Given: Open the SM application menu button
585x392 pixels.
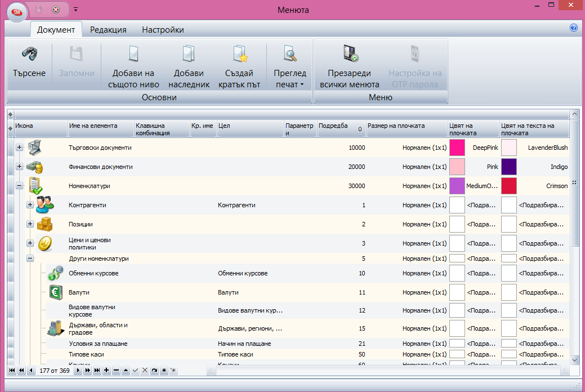Looking at the screenshot, I should point(17,12).
